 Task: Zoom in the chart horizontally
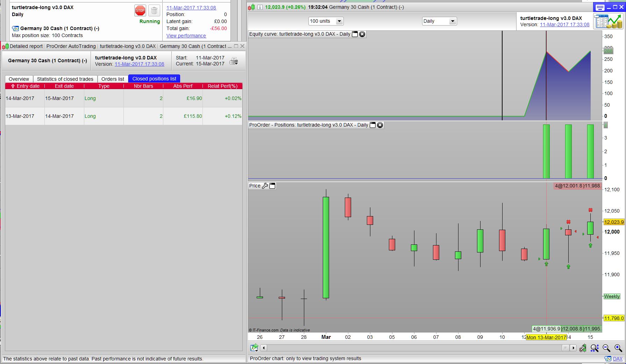pyautogui.click(x=618, y=348)
